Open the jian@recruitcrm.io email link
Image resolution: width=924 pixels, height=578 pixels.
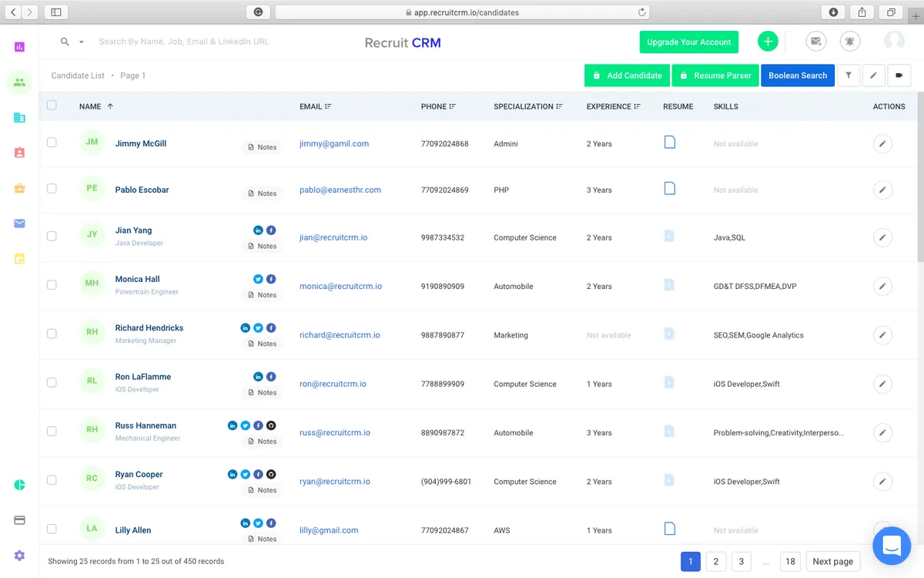click(333, 237)
